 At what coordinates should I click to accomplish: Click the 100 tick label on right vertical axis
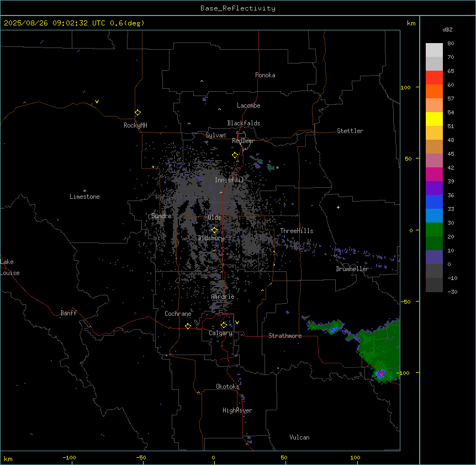405,87
